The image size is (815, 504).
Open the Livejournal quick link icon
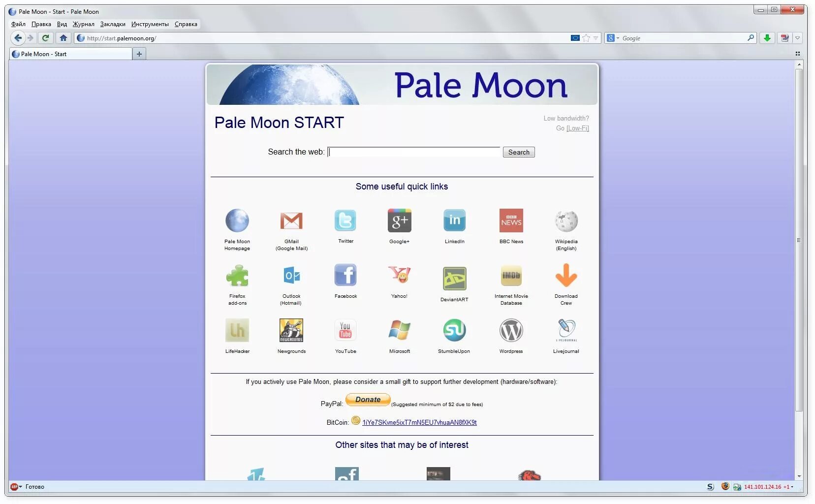point(566,330)
